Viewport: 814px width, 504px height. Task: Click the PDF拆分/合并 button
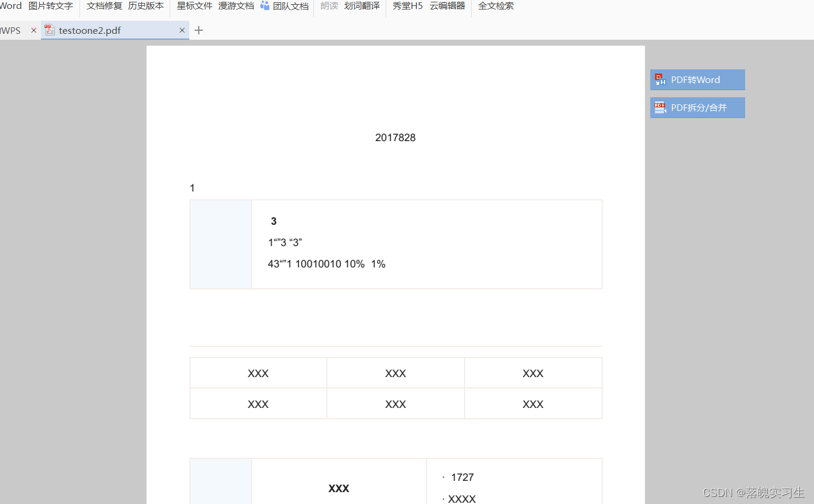pyautogui.click(x=697, y=107)
